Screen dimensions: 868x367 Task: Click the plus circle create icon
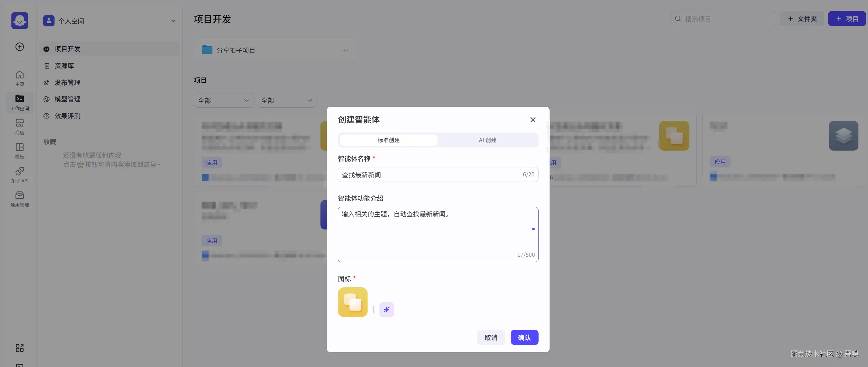pos(19,46)
